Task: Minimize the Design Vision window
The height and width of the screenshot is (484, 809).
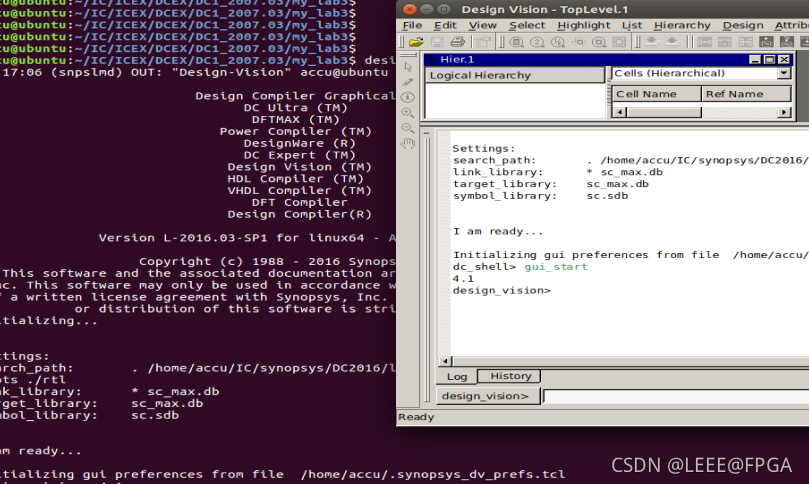Action: coord(426,9)
